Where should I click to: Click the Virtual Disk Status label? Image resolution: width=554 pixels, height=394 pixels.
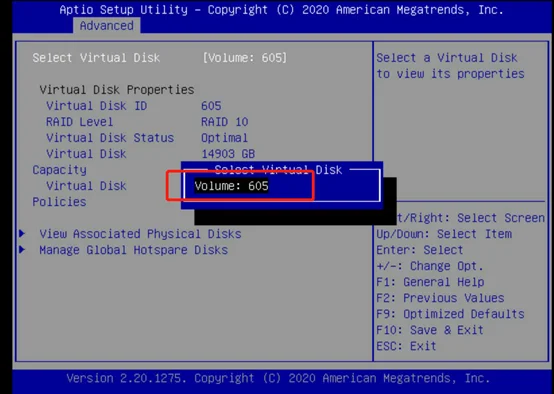point(110,137)
